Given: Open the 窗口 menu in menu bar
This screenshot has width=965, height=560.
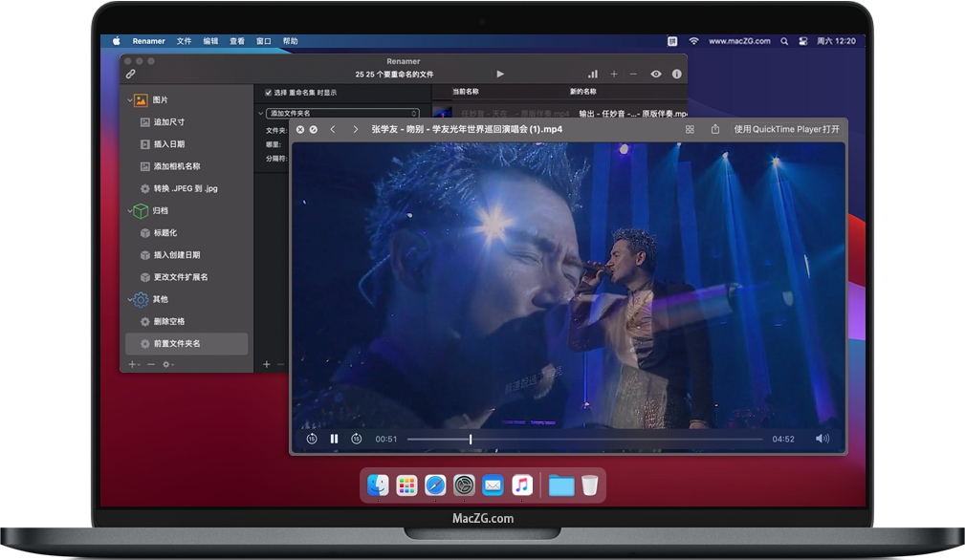Looking at the screenshot, I should click(x=264, y=41).
